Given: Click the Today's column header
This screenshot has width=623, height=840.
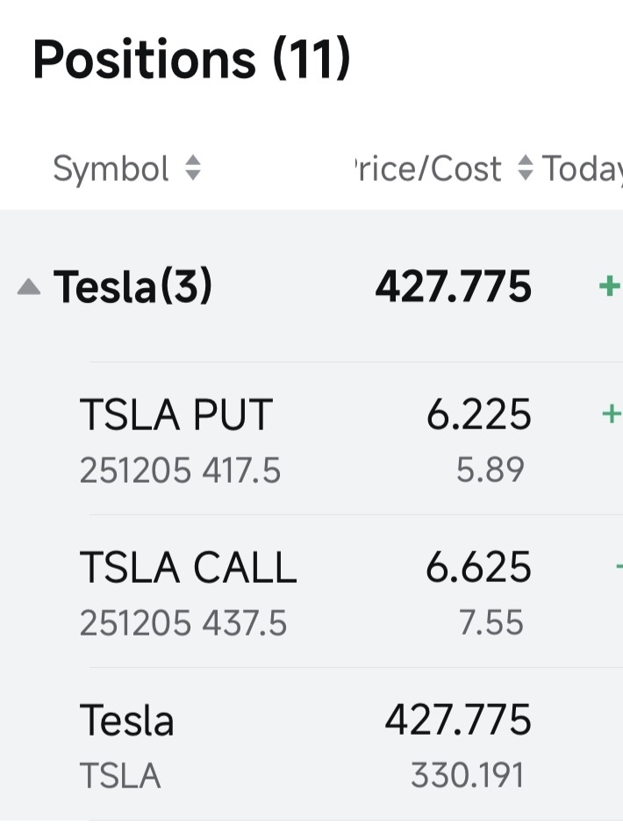Looking at the screenshot, I should click(583, 169).
